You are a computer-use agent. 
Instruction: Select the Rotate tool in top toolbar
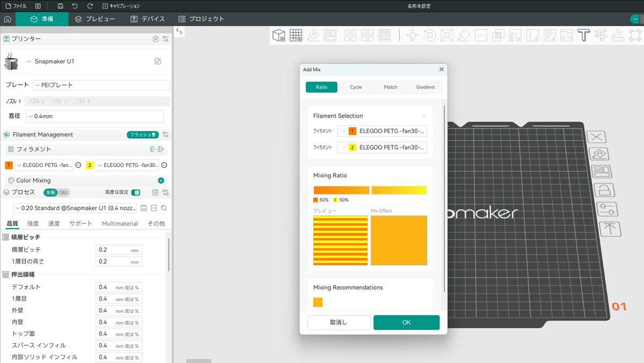430,35
